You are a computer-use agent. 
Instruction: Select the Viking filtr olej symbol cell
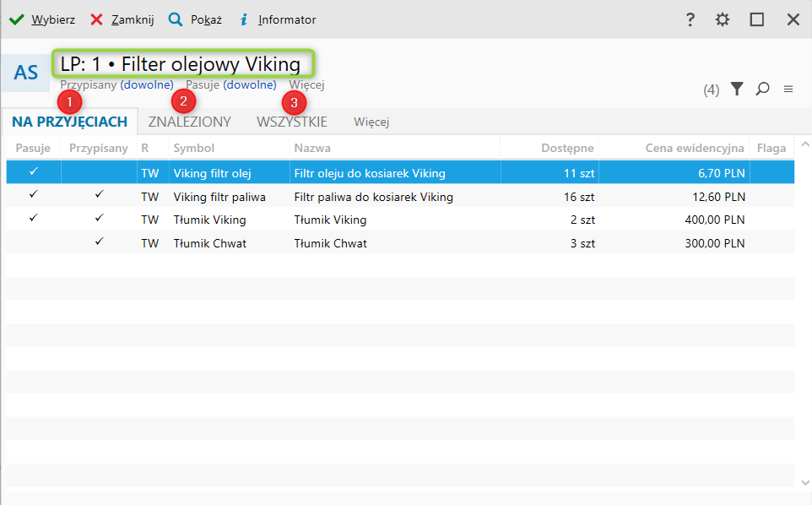(x=213, y=173)
